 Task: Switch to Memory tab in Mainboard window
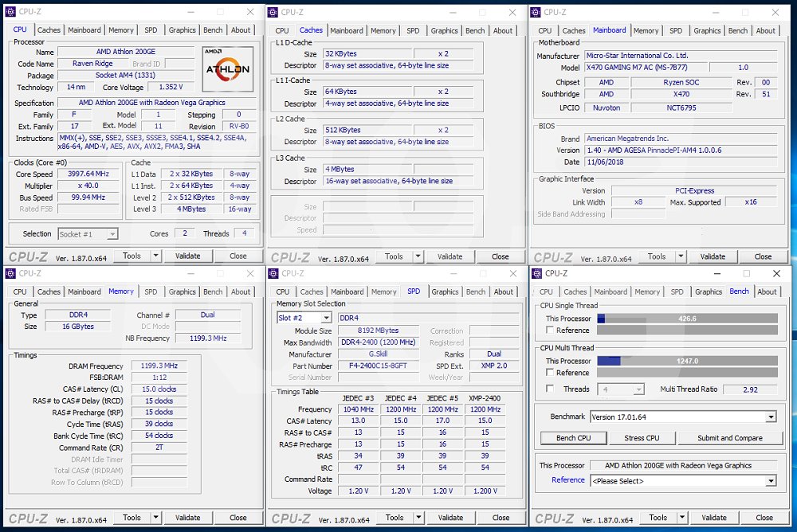646,30
